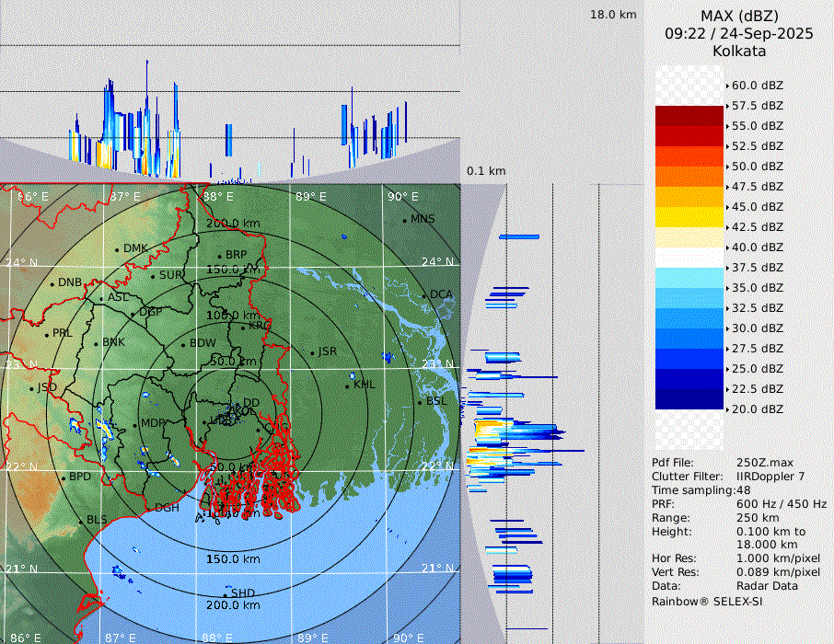Click the 250Z.max Pdf File value
The height and width of the screenshot is (644, 834).
point(763,463)
